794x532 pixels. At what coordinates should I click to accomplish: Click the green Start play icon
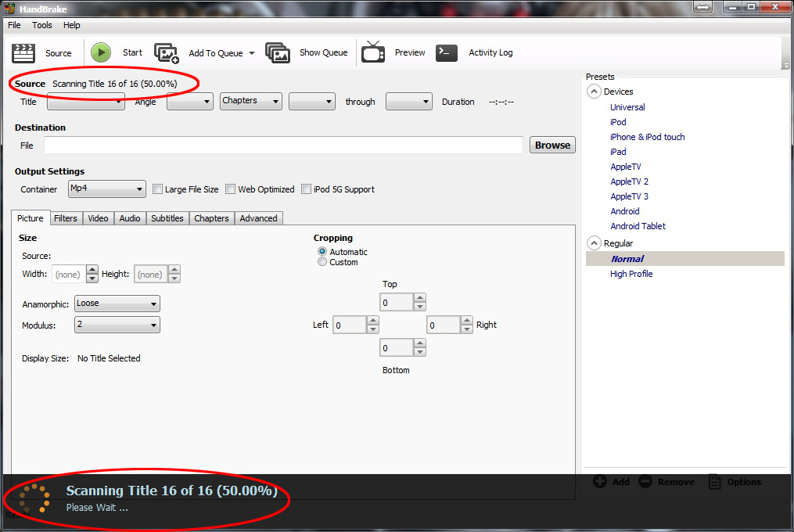click(101, 52)
